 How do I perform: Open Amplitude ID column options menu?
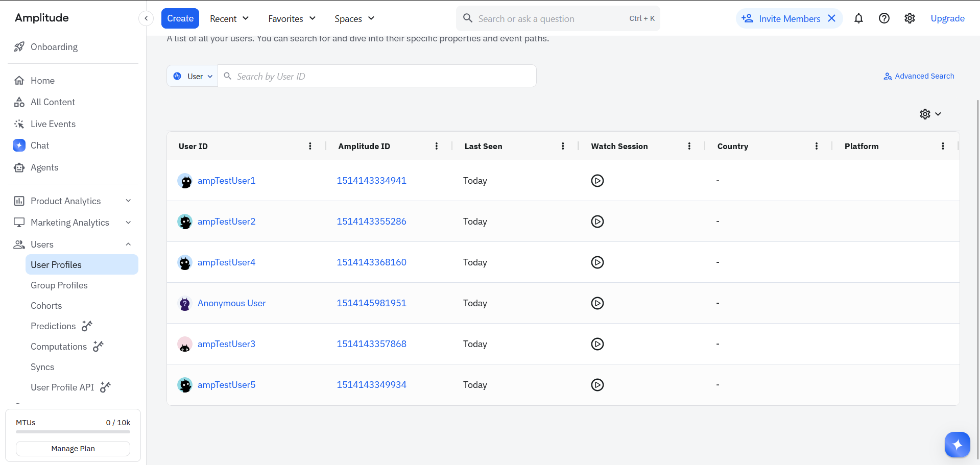tap(437, 146)
